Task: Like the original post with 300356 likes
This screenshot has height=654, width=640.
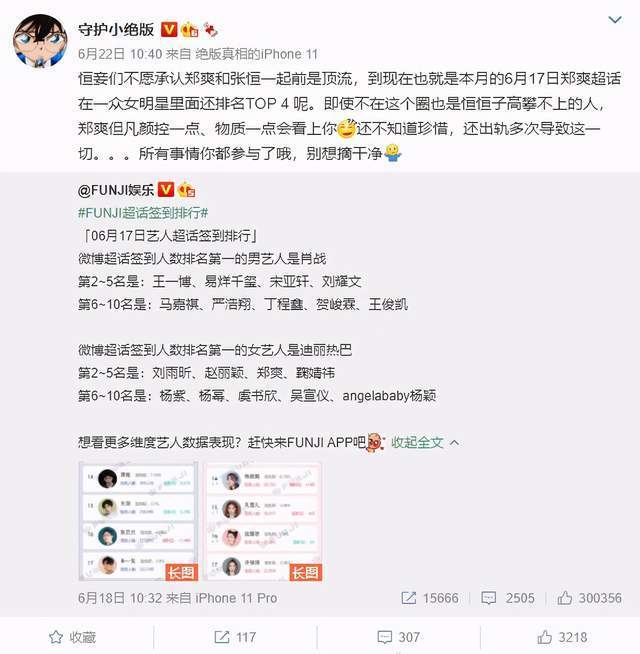Action: click(590, 598)
